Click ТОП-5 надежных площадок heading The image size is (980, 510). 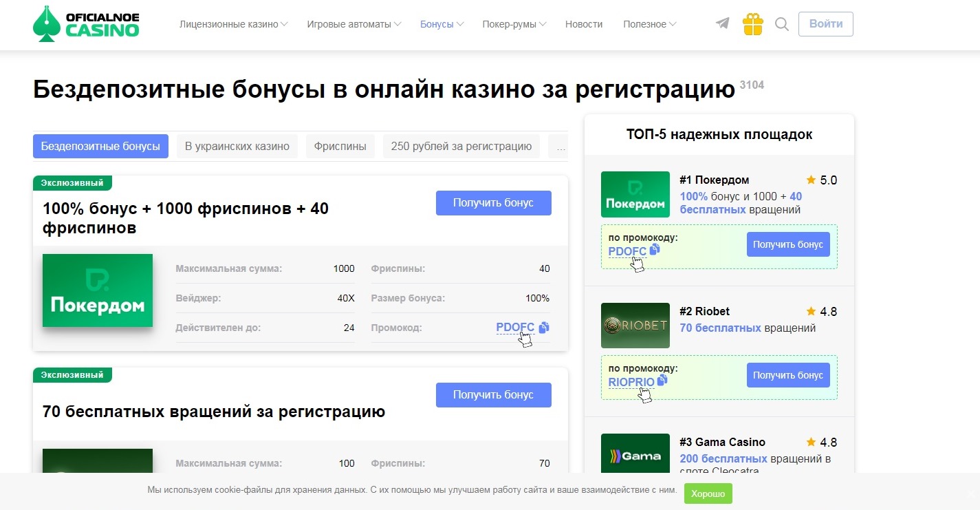pos(719,134)
